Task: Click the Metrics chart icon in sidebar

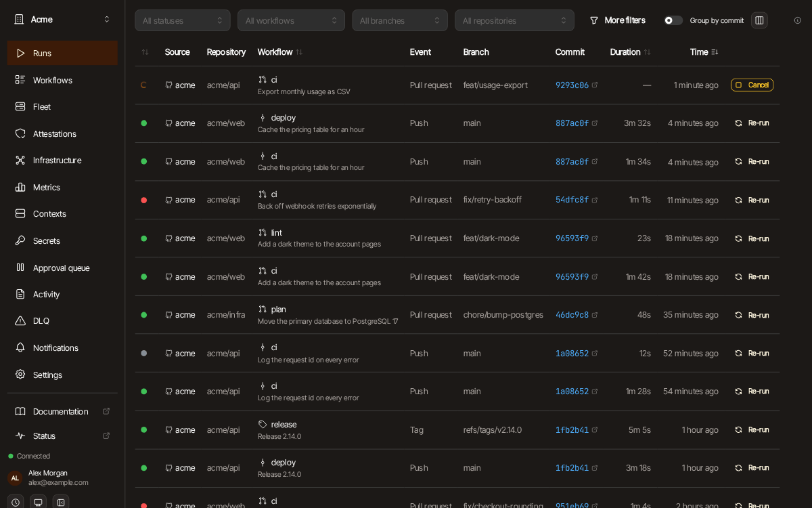Action: tap(20, 187)
